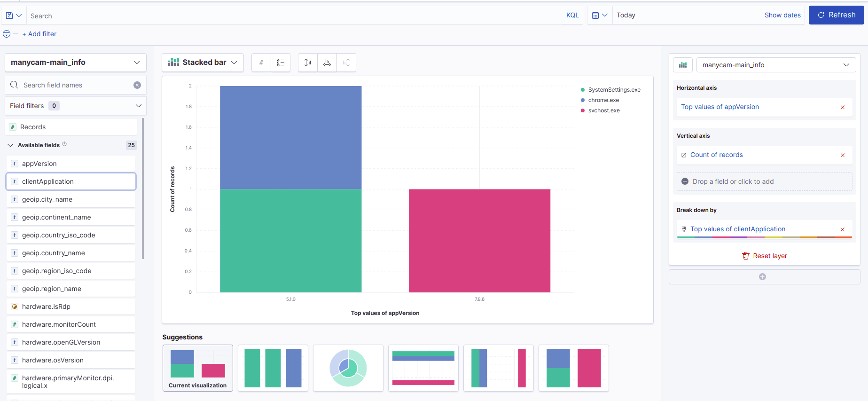Click the appVersion text type icon

(15, 164)
